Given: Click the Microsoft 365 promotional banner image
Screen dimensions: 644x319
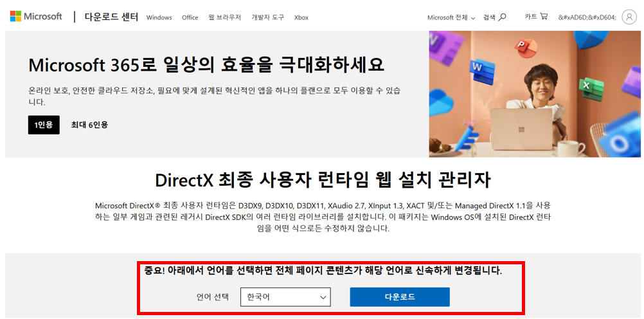Looking at the screenshot, I should (x=535, y=94).
